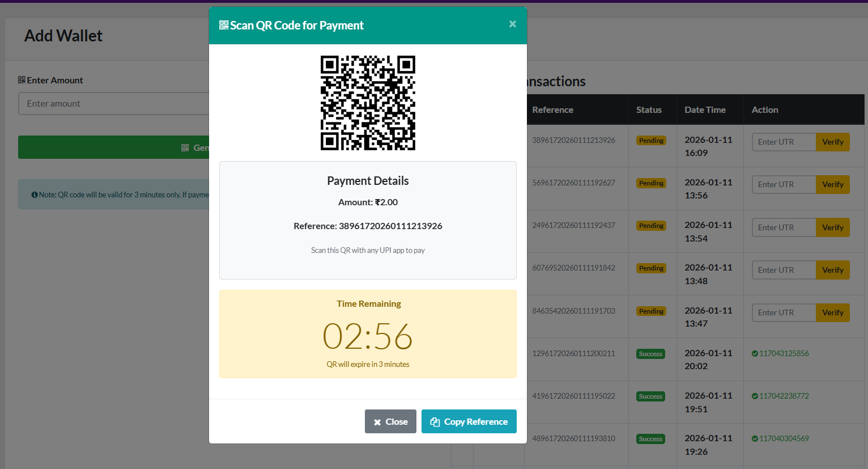Click the Pending badge for reference 60769520260111191842
The height and width of the screenshot is (469, 868).
(651, 268)
